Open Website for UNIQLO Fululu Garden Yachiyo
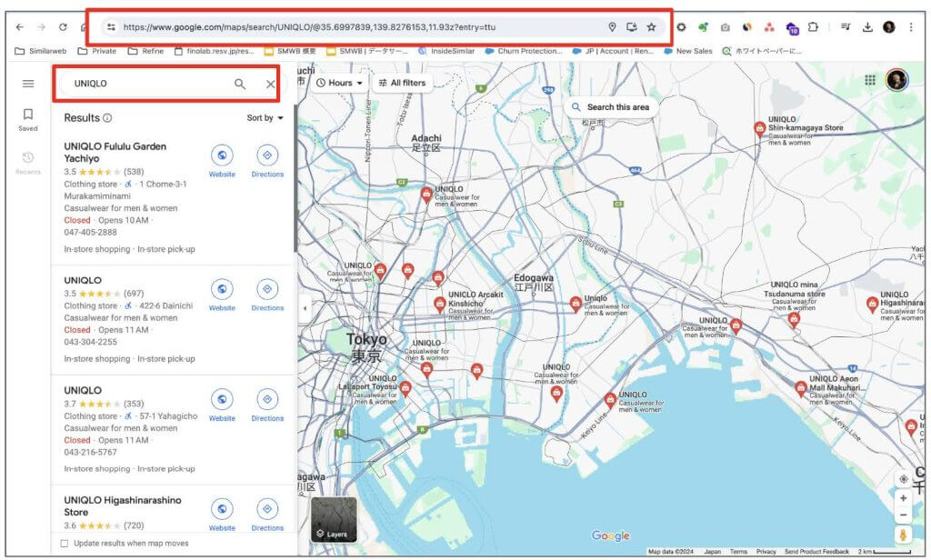The height and width of the screenshot is (560, 931). pos(222,155)
